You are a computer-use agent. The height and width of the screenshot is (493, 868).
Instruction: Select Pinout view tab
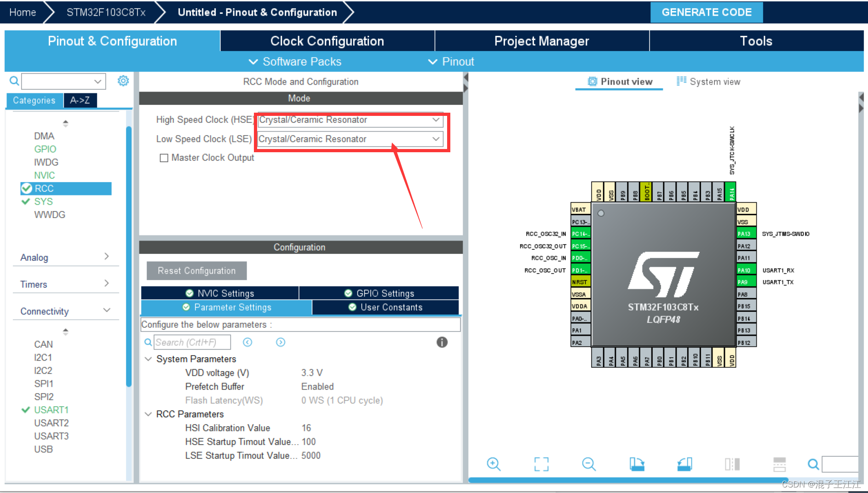coord(619,82)
